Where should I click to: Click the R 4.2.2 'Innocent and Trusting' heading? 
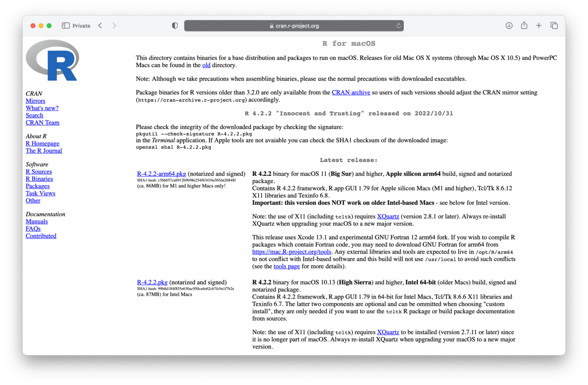(349, 114)
